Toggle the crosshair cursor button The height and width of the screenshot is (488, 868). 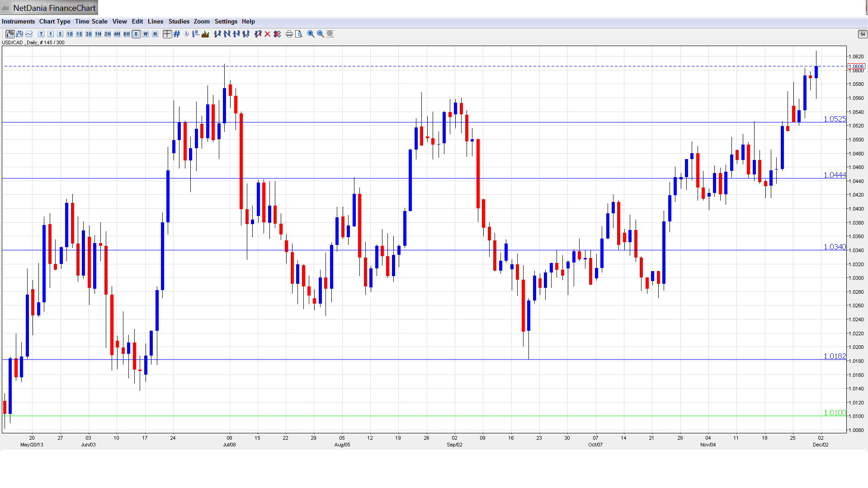click(x=167, y=34)
